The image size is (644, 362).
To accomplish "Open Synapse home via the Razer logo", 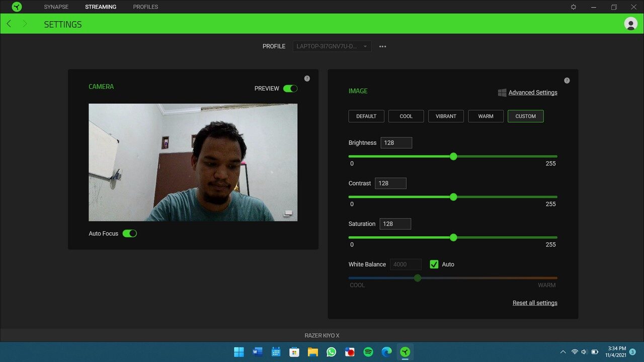I will (16, 7).
